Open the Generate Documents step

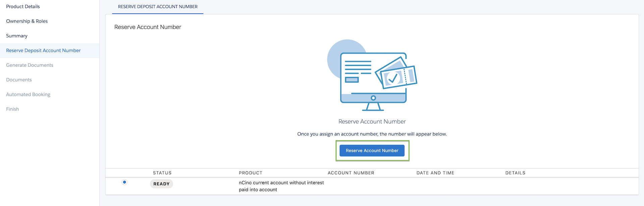point(30,65)
